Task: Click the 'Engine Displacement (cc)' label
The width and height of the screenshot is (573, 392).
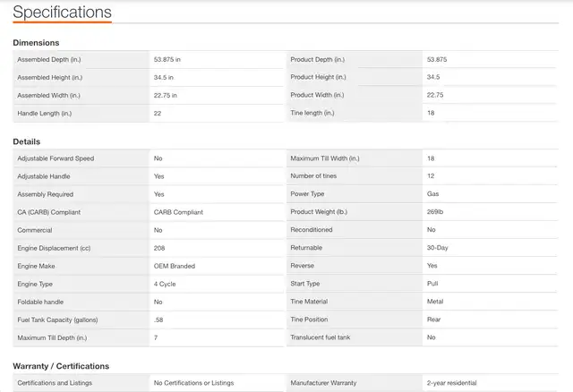Action: [x=54, y=248]
